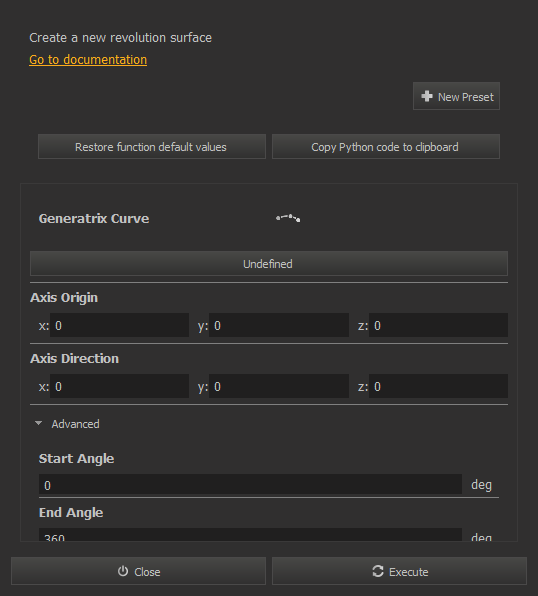Click the Start Angle input field
Viewport: 538px width, 596px height.
point(250,485)
